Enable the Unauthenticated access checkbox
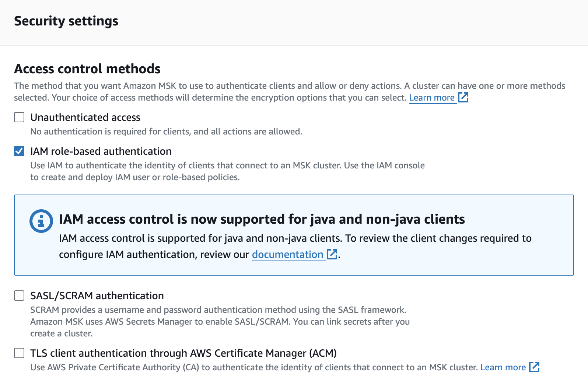The image size is (588, 381). pos(19,117)
